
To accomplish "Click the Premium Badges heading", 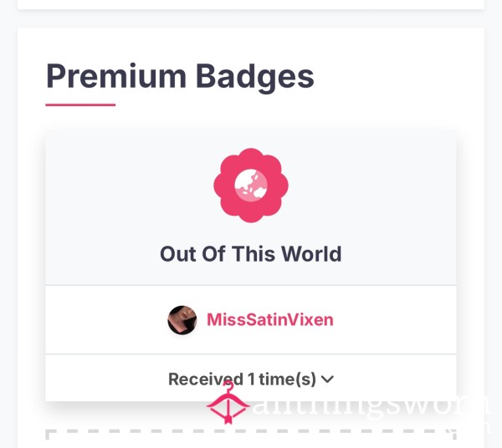I will click(x=180, y=76).
